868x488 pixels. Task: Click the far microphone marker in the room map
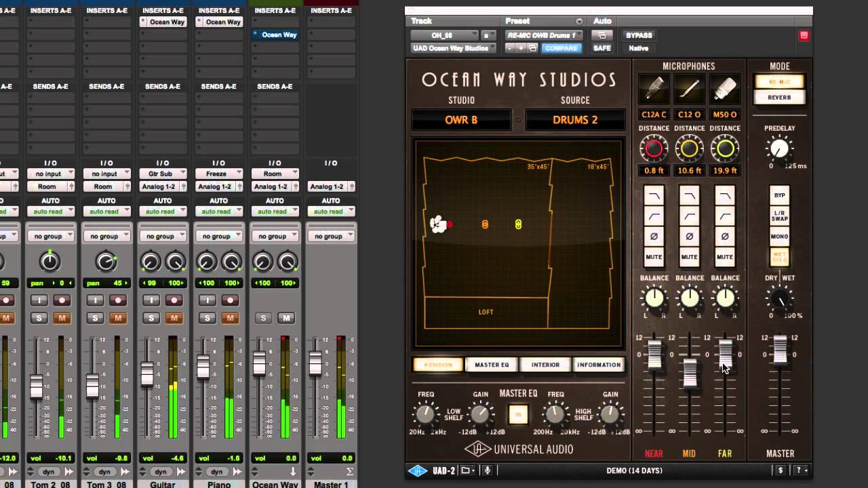(518, 224)
